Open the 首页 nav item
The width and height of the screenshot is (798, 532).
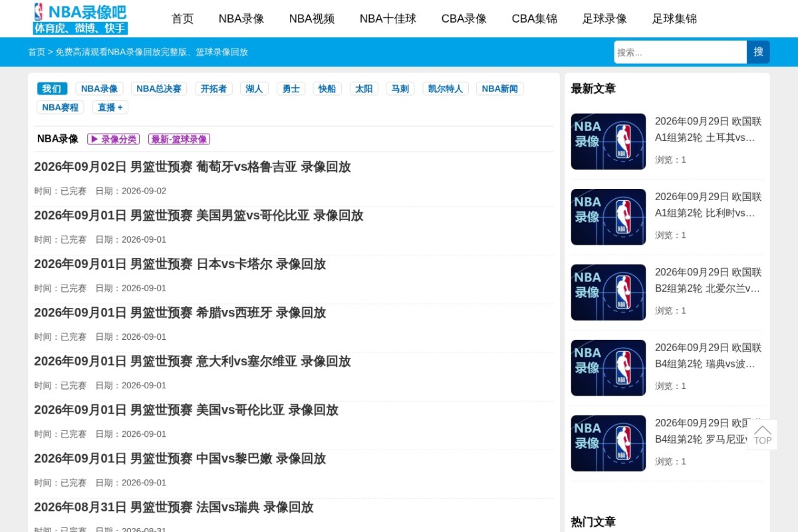(x=182, y=19)
